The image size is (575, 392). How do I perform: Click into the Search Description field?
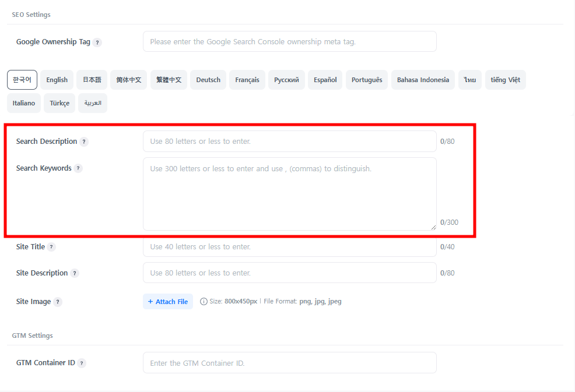289,142
